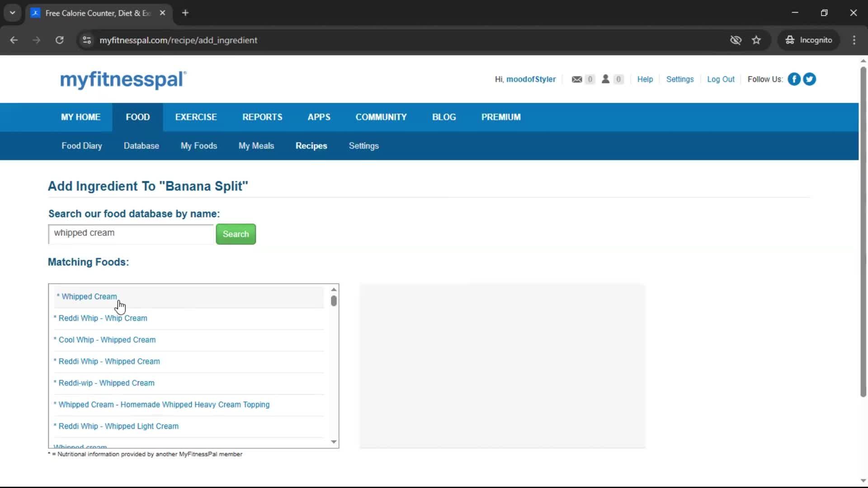Screen dimensions: 868x488
Task: Open the friend requests person icon
Action: click(x=605, y=79)
